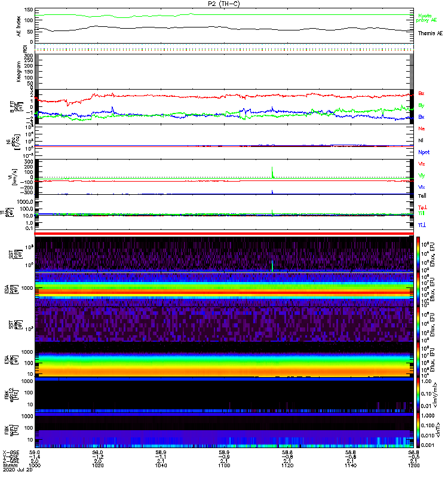
Task: Click the 1040 time tick label
Action: click(x=161, y=465)
